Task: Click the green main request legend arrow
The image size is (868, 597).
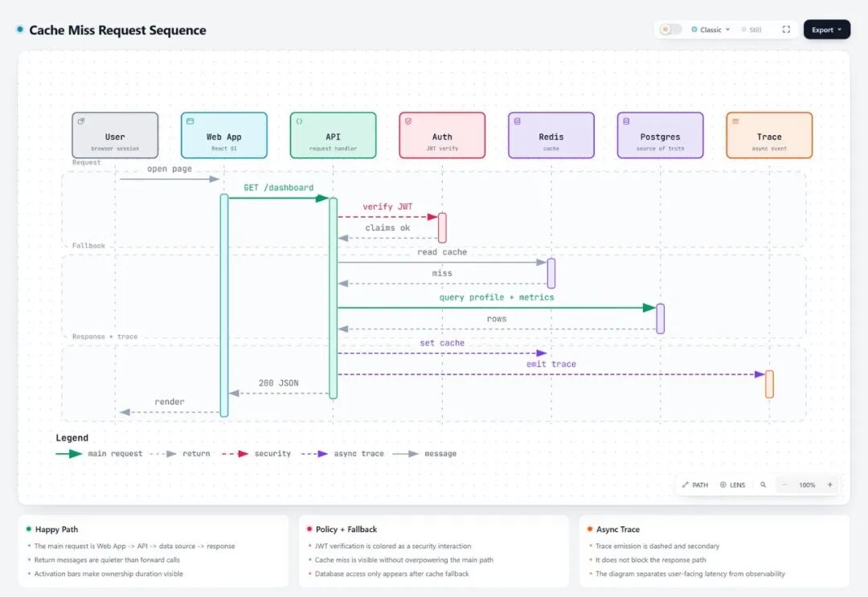Action: 69,454
